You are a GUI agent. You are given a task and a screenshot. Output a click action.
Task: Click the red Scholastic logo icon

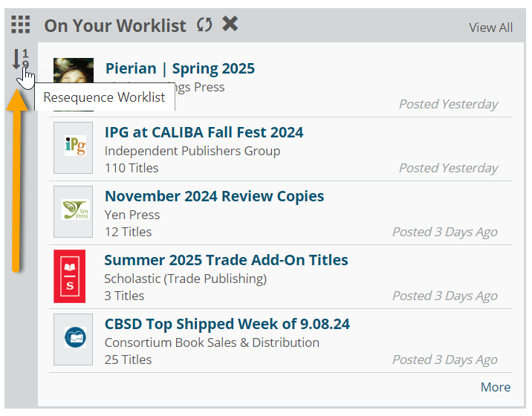(70, 276)
